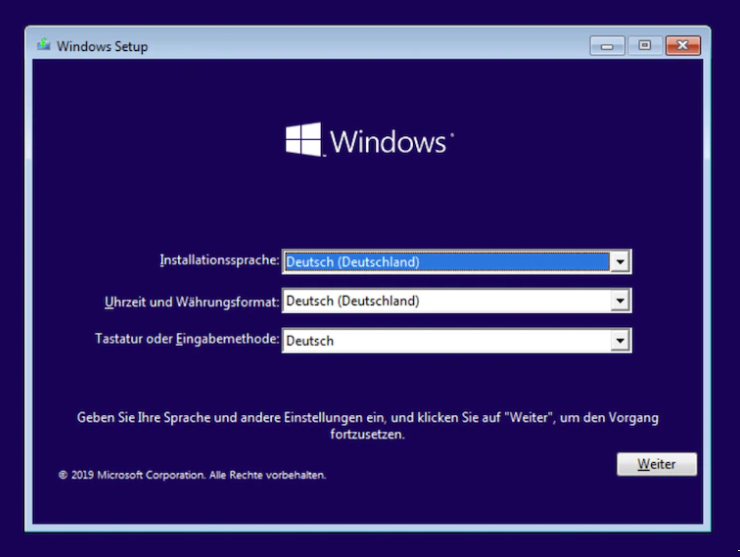Image resolution: width=740 pixels, height=557 pixels.
Task: Maximize the Windows Setup window
Action: 645,45
